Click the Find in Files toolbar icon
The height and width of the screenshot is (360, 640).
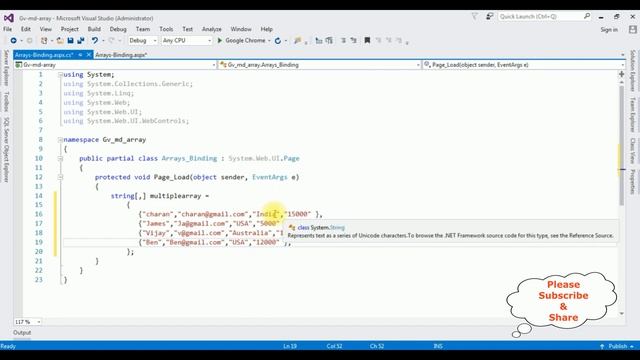click(x=298, y=40)
